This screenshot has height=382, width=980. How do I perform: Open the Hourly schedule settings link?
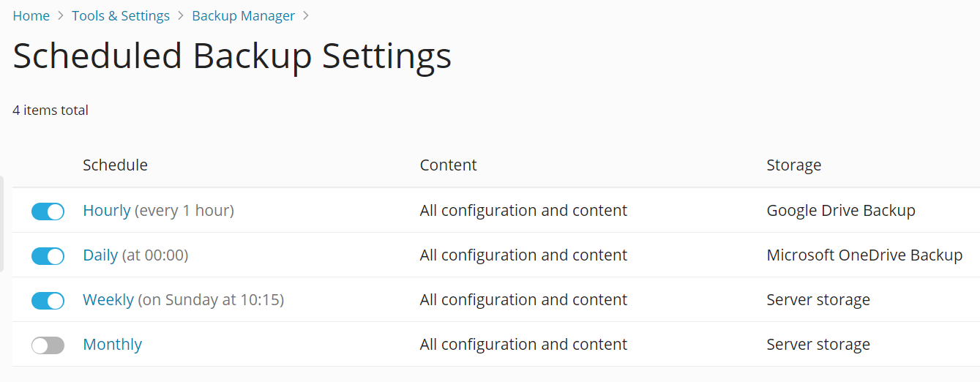pos(106,211)
